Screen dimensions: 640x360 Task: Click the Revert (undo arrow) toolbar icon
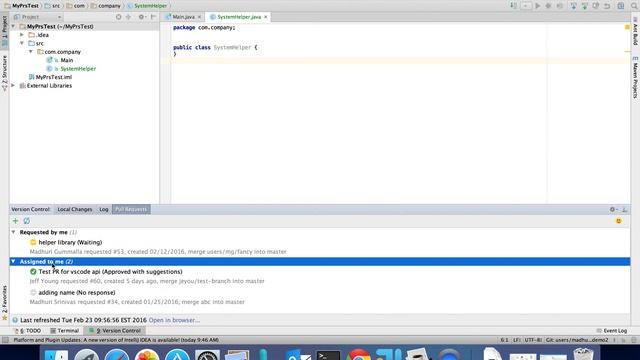click(x=607, y=6)
